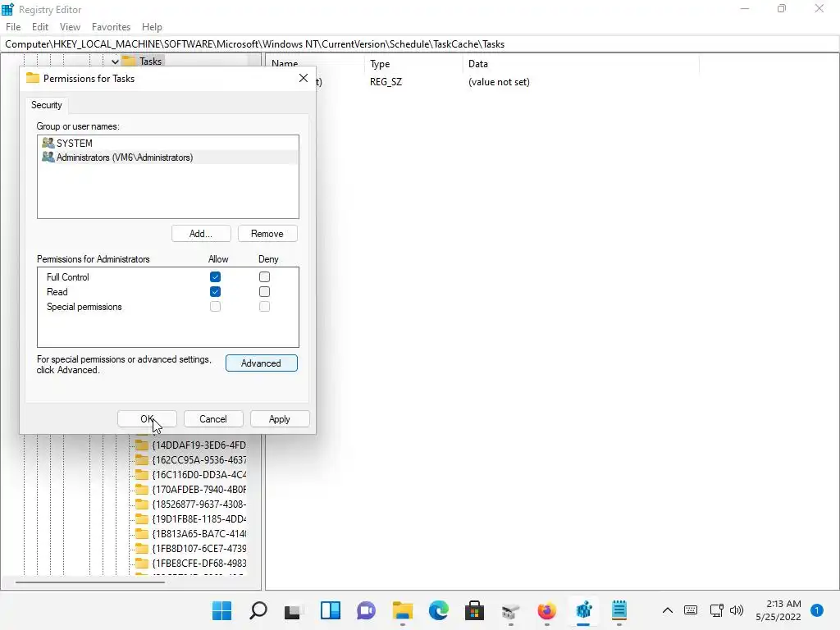Launch Microsoft Edge from the taskbar
Image resolution: width=840 pixels, height=630 pixels.
tap(438, 610)
